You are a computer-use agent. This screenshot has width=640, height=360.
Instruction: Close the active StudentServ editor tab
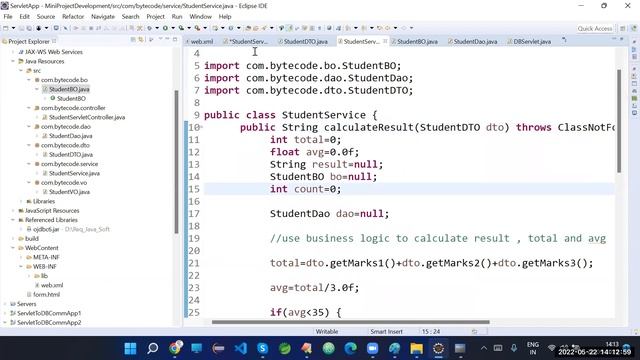[385, 41]
